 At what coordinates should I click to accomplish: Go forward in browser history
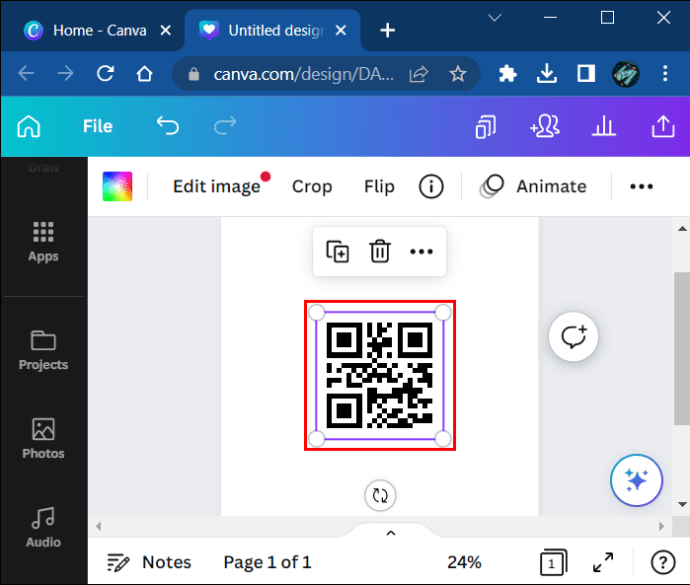66,74
